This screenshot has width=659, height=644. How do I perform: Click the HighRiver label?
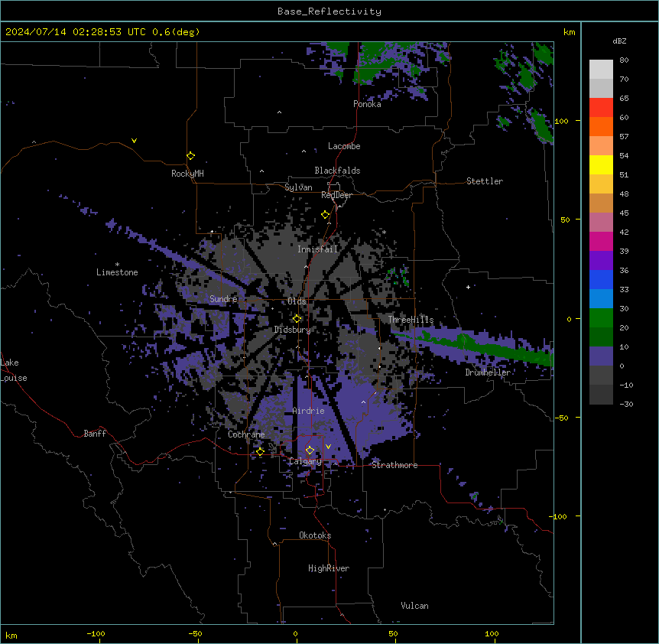[x=329, y=568]
